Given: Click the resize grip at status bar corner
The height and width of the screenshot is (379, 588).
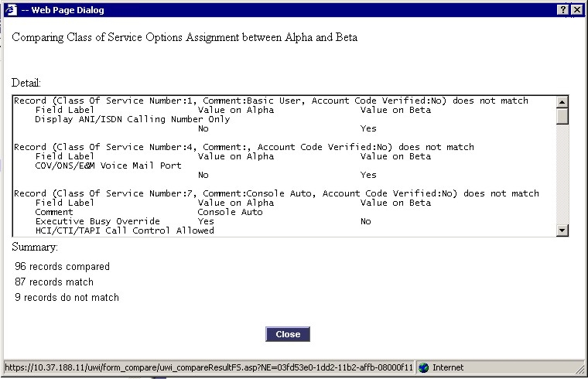Looking at the screenshot, I should point(579,369).
